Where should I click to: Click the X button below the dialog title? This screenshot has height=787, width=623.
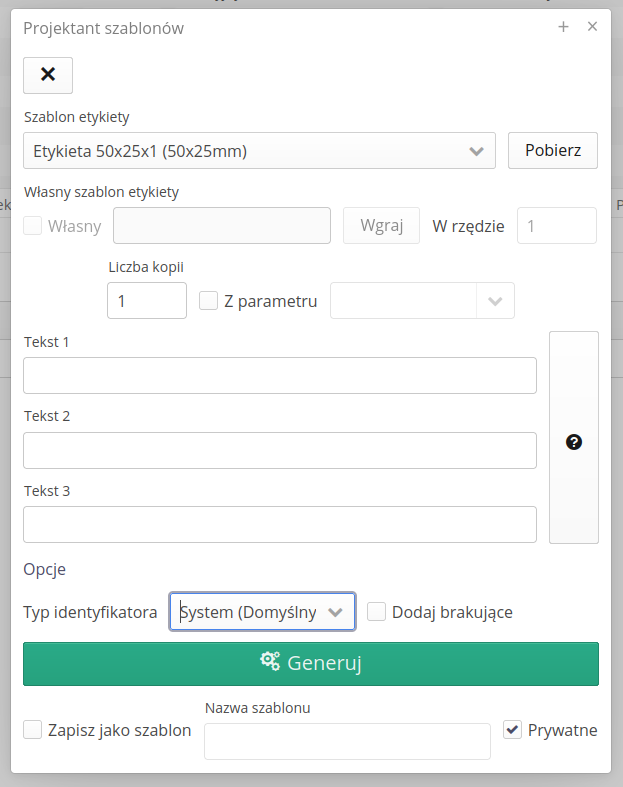click(48, 75)
